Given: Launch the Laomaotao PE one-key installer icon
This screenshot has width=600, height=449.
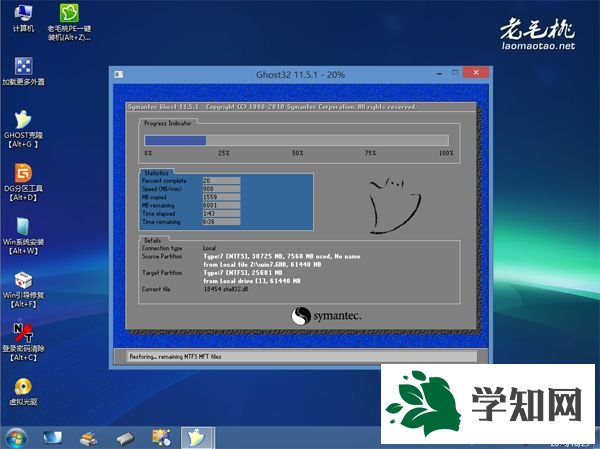Looking at the screenshot, I should tap(69, 22).
